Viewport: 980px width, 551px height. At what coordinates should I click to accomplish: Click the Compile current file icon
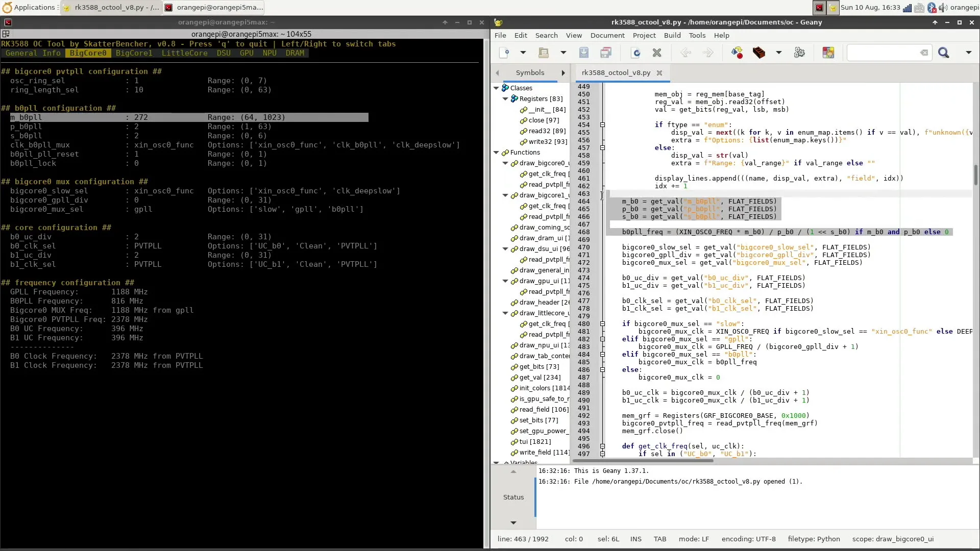[737, 53]
